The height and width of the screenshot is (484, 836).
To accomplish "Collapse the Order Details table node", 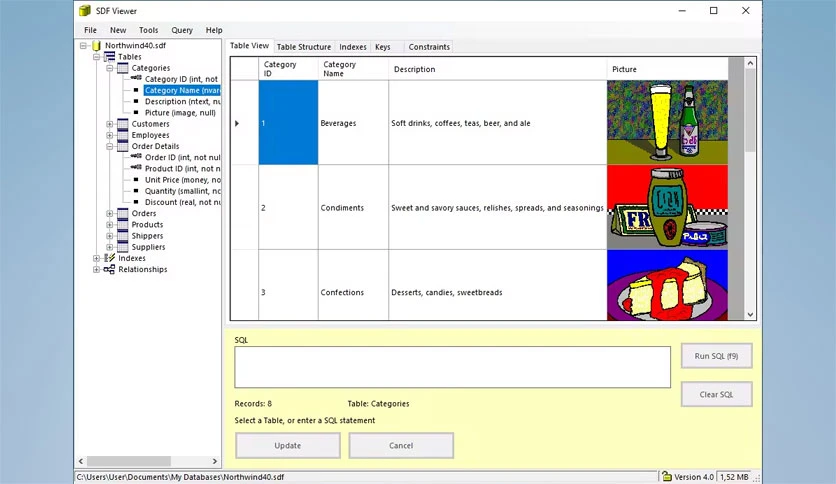I will (x=109, y=146).
